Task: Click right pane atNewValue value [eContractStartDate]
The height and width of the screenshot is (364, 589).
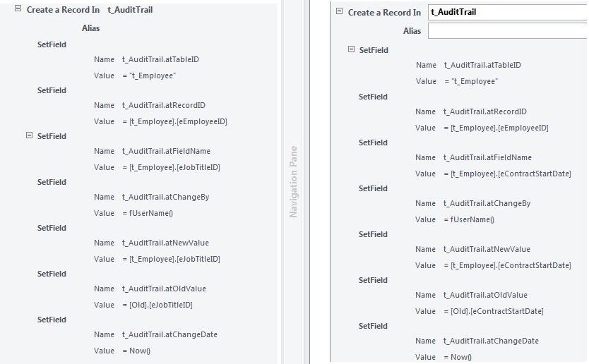Action: click(510, 265)
